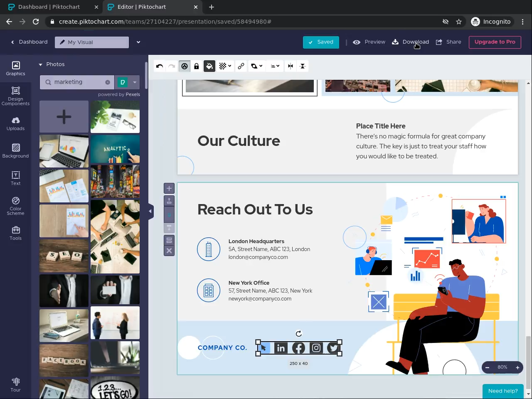Select the ANALYTICS chalkboard photo
The height and width of the screenshot is (399, 532).
115,149
